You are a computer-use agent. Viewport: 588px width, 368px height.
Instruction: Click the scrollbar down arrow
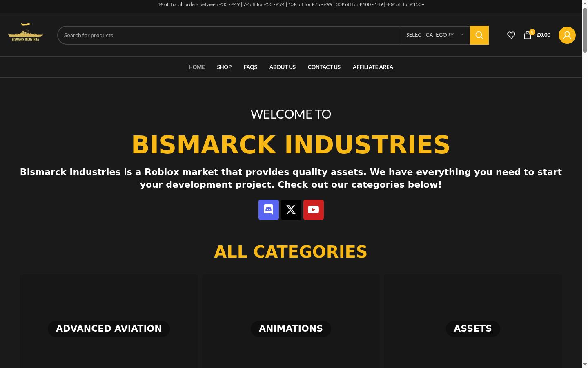585,364
